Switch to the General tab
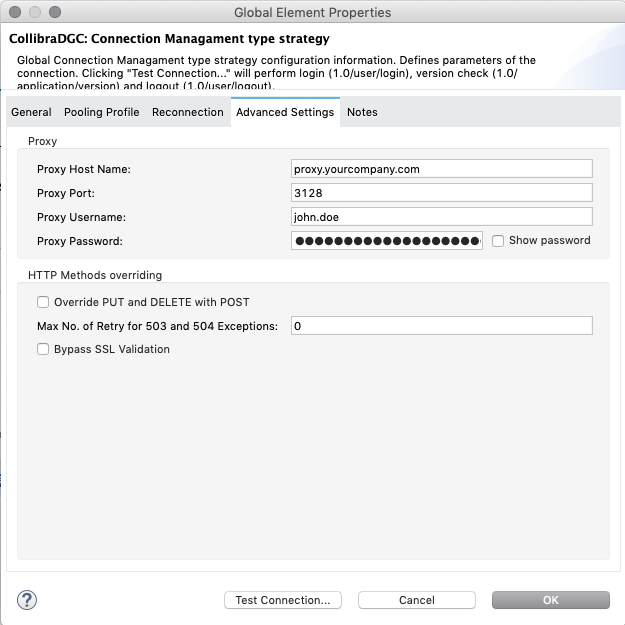The width and height of the screenshot is (625, 625). (x=31, y=112)
